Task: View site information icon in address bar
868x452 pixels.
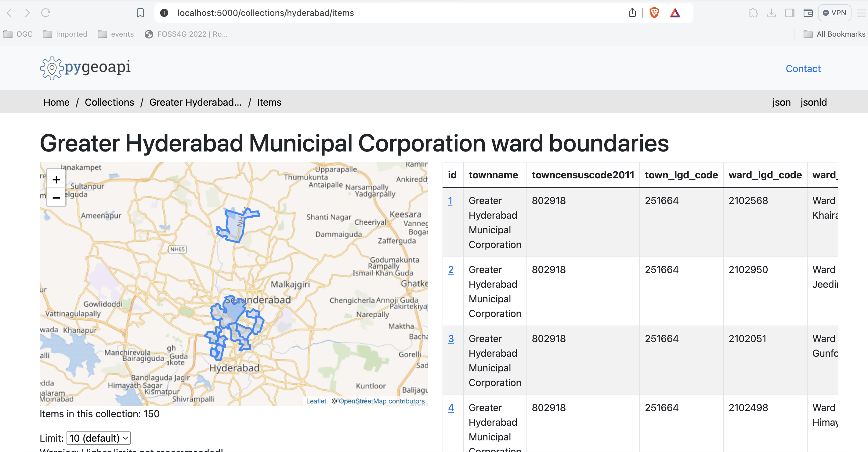Action: coord(164,13)
